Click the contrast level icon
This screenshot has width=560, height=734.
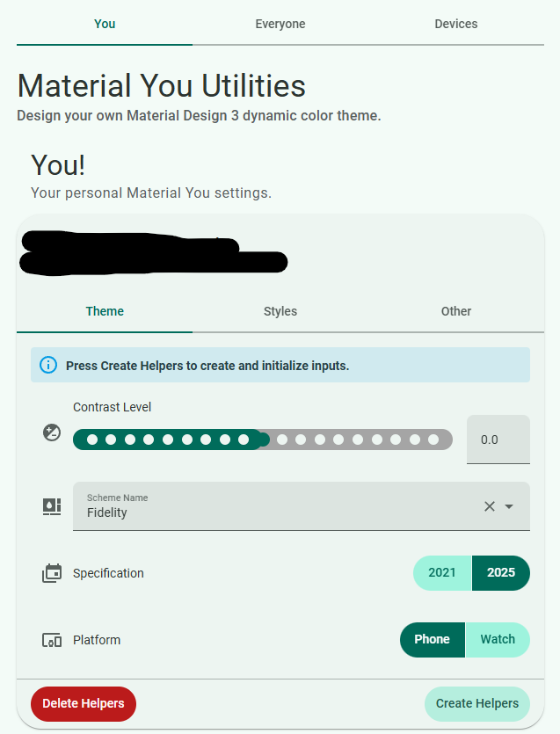coord(52,432)
